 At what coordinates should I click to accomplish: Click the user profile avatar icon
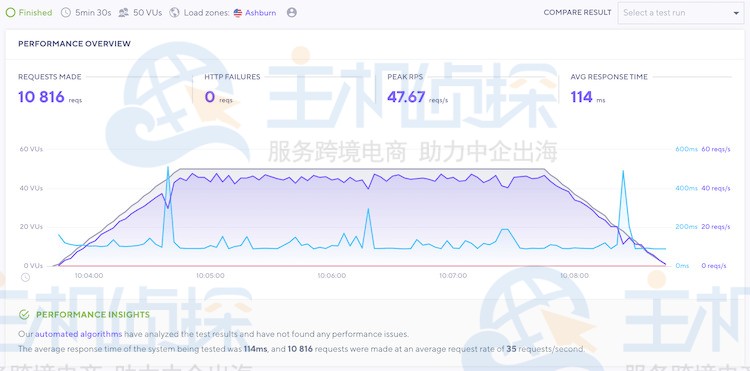point(292,13)
